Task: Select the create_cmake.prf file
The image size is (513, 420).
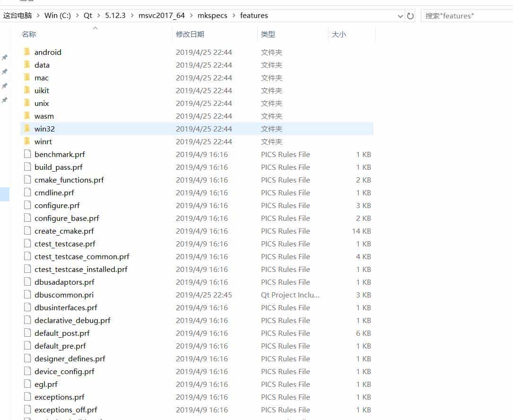Action: coord(64,231)
